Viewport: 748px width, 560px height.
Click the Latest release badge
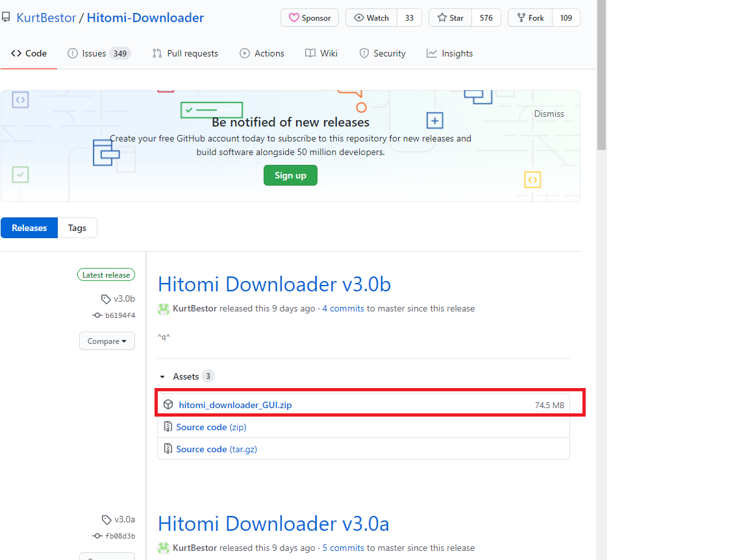point(106,275)
